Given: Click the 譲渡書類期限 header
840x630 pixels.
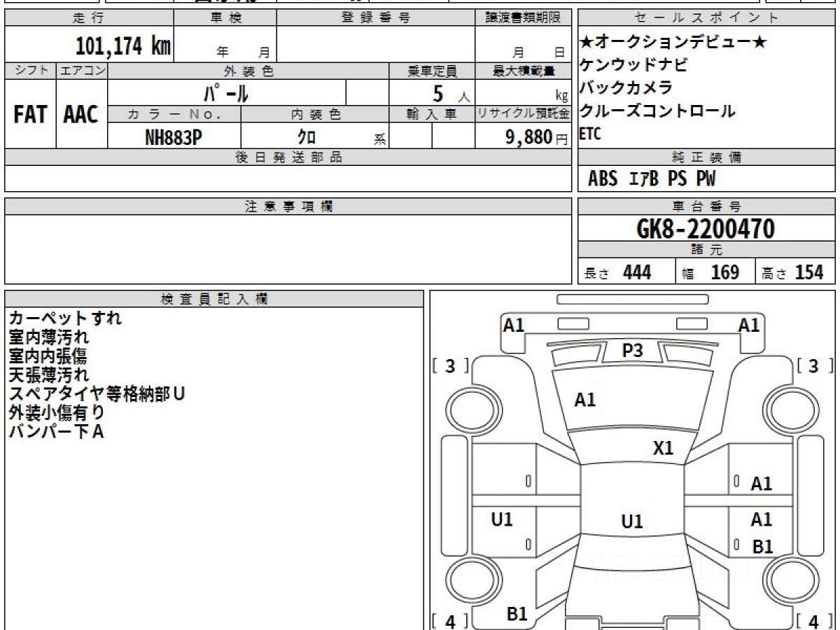Looking at the screenshot, I should (523, 18).
